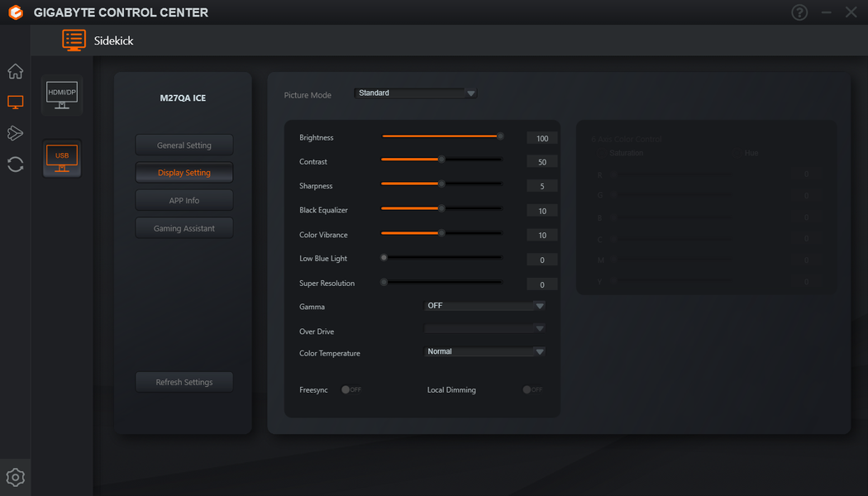The height and width of the screenshot is (496, 868).
Task: Adjust the Brightness slider handle
Action: coord(500,136)
